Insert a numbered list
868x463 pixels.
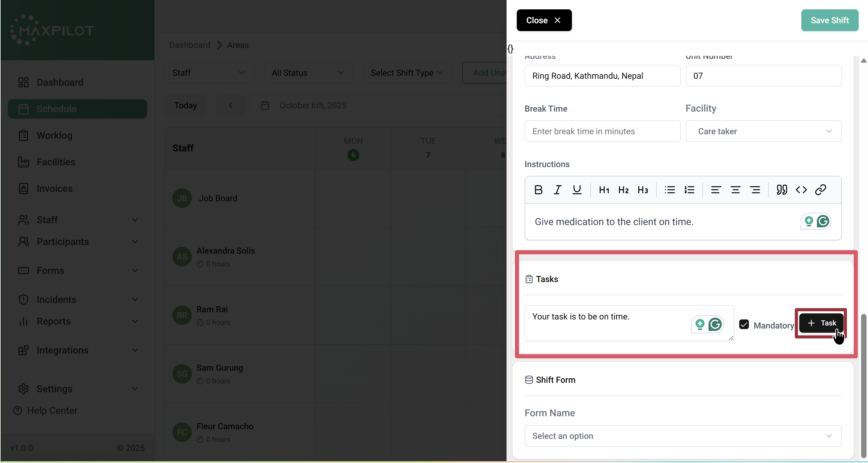tap(689, 190)
